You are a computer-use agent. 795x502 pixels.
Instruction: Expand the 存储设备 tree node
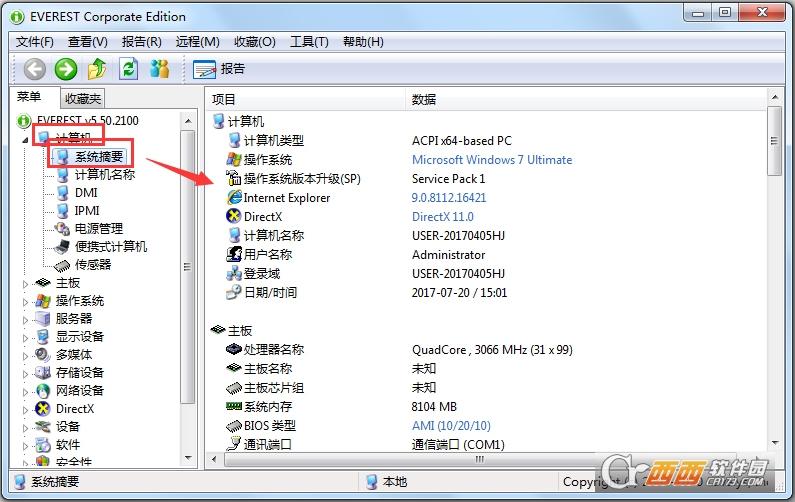[x=25, y=374]
